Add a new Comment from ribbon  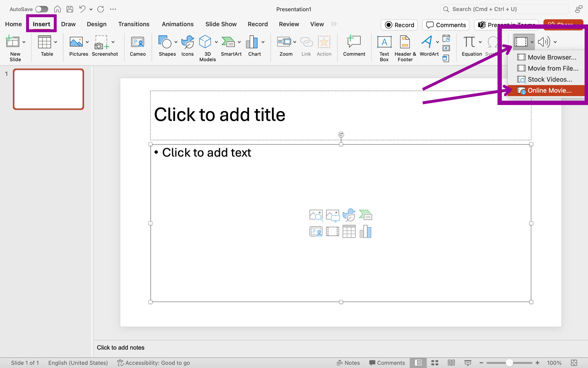click(x=354, y=42)
